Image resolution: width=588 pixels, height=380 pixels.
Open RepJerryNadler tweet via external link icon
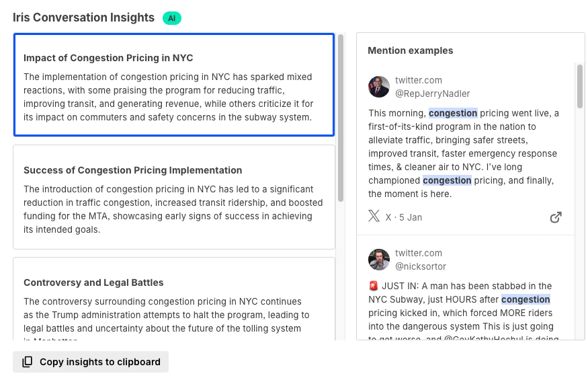[556, 217]
